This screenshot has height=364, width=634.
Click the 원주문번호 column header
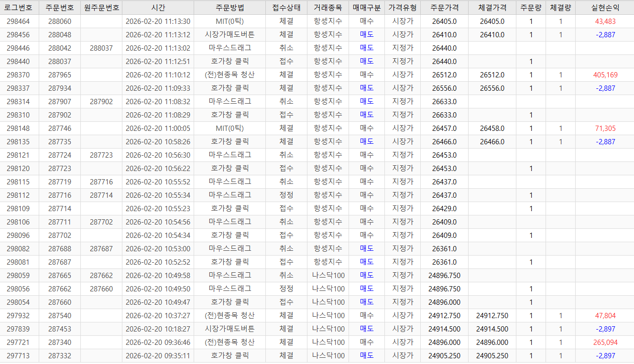pyautogui.click(x=101, y=8)
